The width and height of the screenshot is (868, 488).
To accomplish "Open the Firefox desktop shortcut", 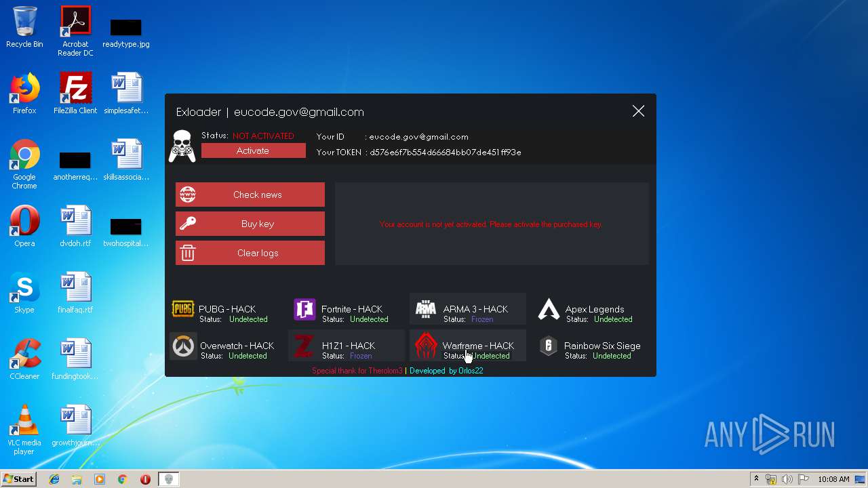I will (x=24, y=94).
